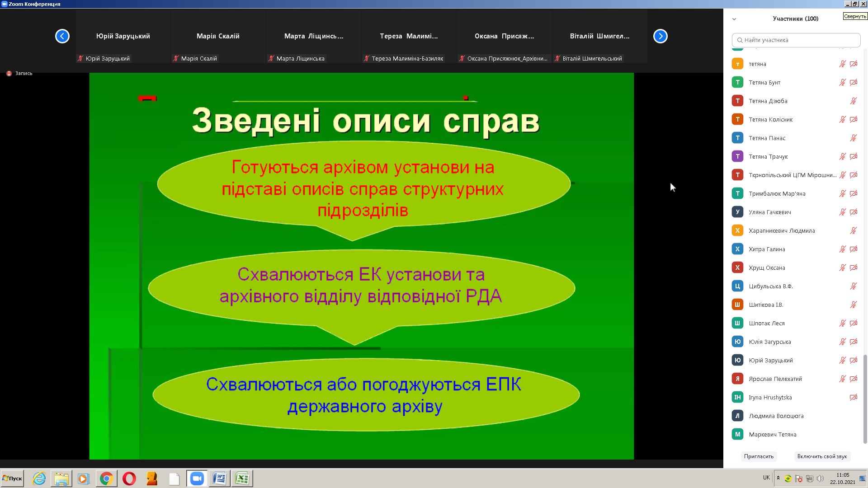This screenshot has height=488, width=868.
Task: Expand hidden system tray icons
Action: (x=778, y=478)
